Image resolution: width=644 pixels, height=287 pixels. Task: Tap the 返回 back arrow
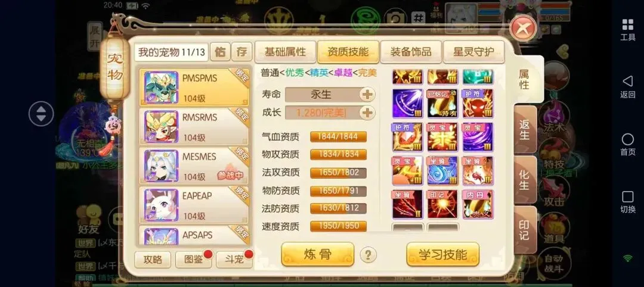click(627, 86)
